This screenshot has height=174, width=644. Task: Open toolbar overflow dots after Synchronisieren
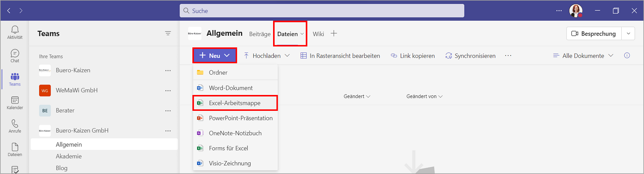(508, 55)
